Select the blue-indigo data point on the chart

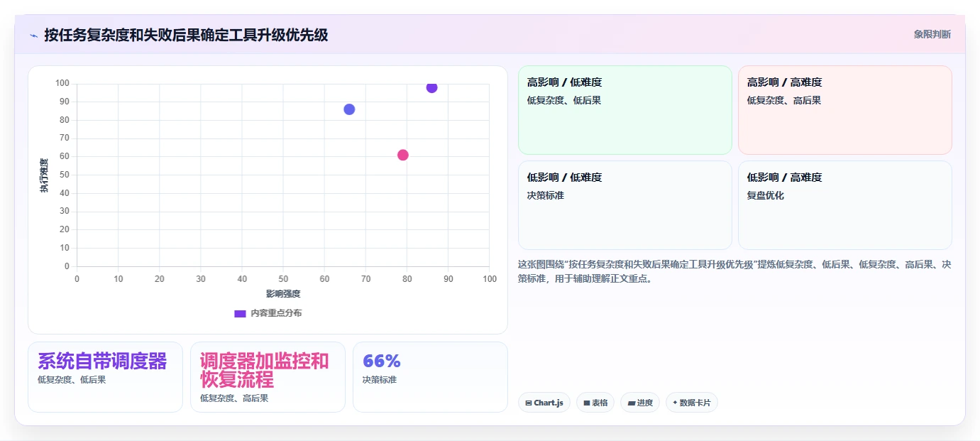tap(349, 109)
